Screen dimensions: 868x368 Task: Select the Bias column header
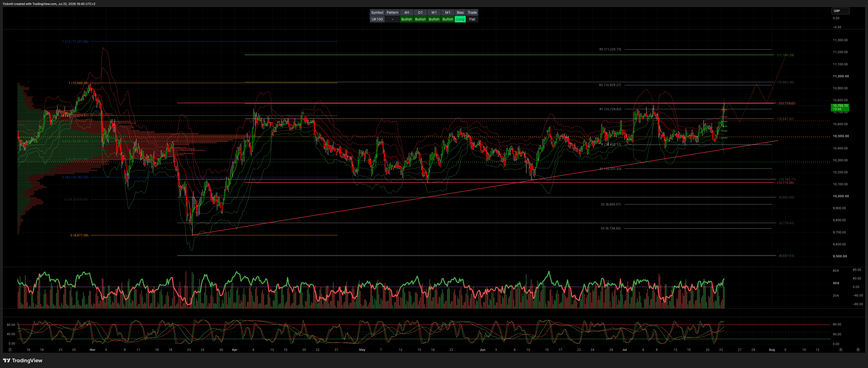click(460, 12)
